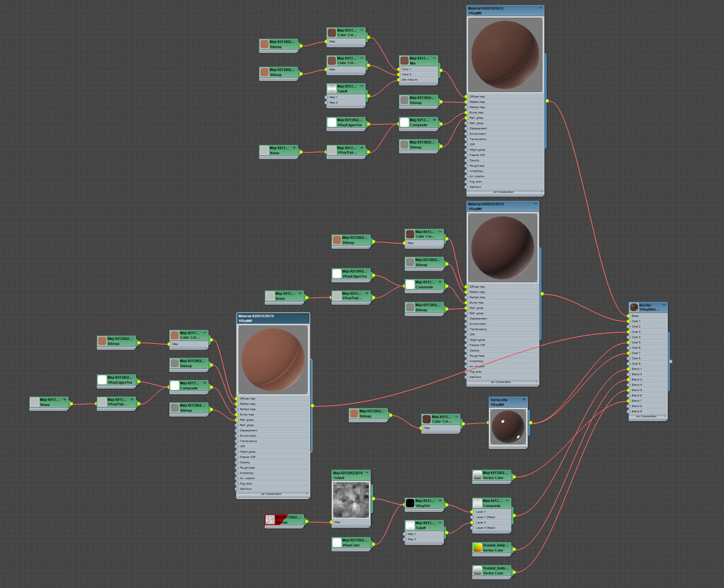This screenshot has width=724, height=588.
Task: Select Displacement socket on Material #2097639572
Action: tap(466, 128)
